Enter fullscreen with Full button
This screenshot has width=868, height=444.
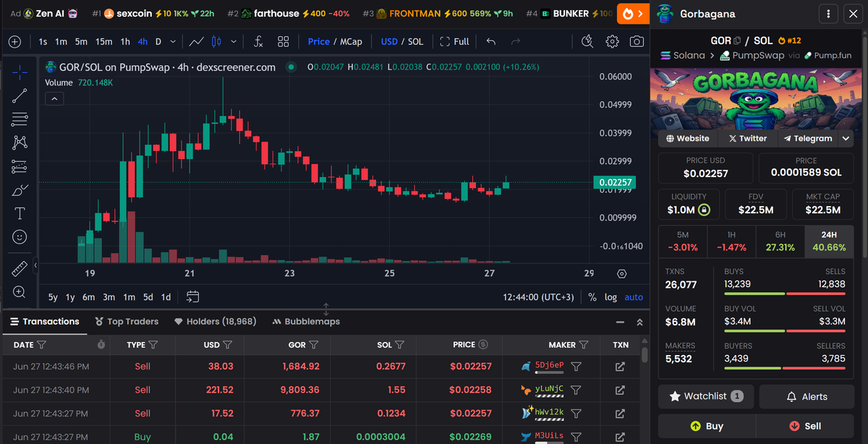pyautogui.click(x=454, y=42)
